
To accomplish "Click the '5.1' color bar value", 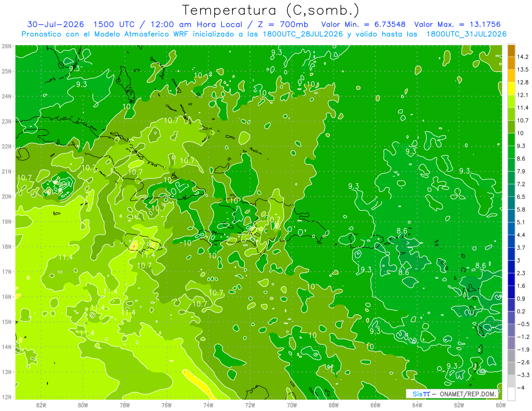I will (521, 222).
